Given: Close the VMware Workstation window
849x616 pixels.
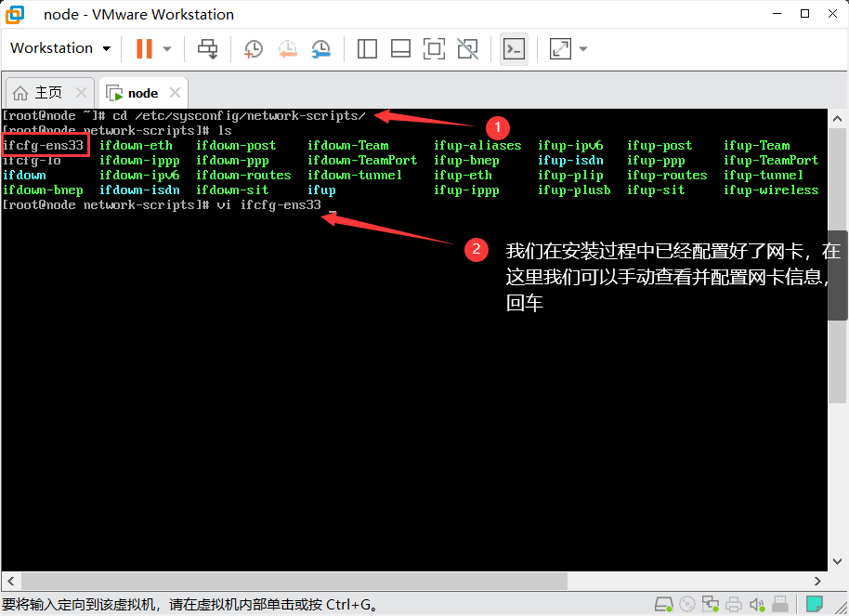Looking at the screenshot, I should 833,14.
